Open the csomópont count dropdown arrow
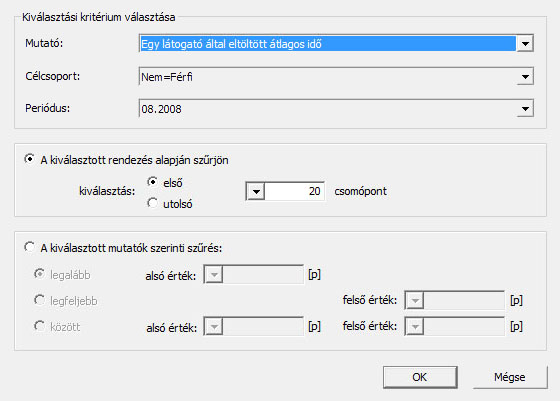 256,191
